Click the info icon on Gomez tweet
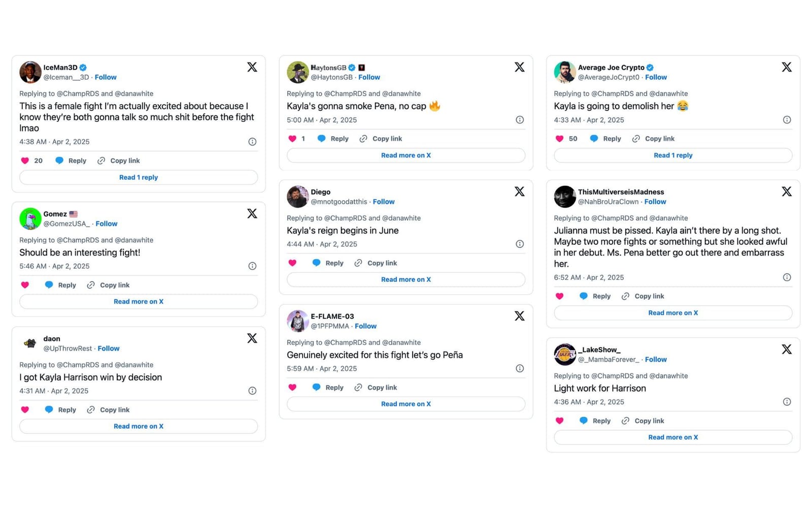Screen dimensions: 812x508 (252, 266)
